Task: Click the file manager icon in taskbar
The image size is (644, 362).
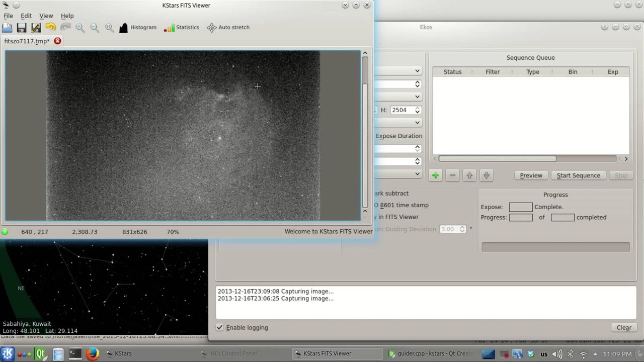Action: [x=58, y=353]
